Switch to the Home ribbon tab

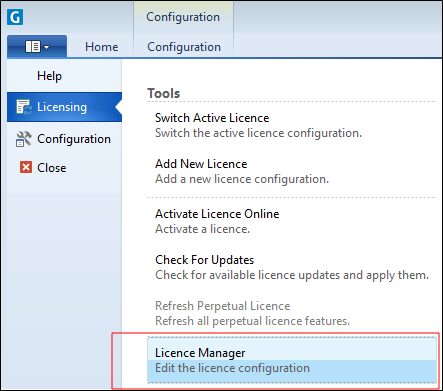coord(102,47)
